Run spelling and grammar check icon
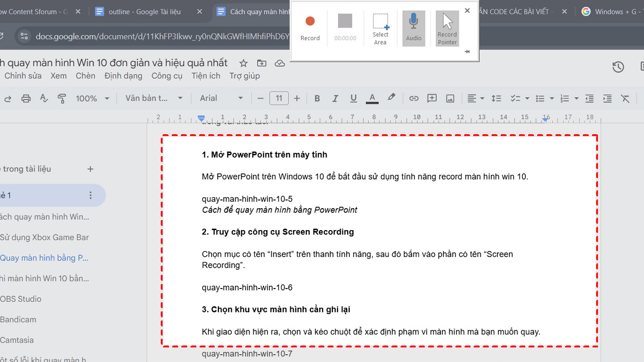644x362 pixels. point(44,98)
